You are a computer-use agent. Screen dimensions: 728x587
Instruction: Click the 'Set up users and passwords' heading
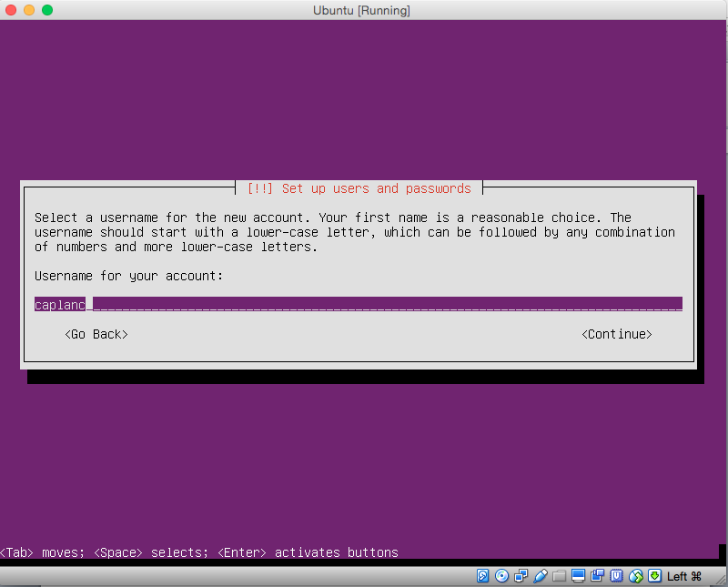pos(359,188)
